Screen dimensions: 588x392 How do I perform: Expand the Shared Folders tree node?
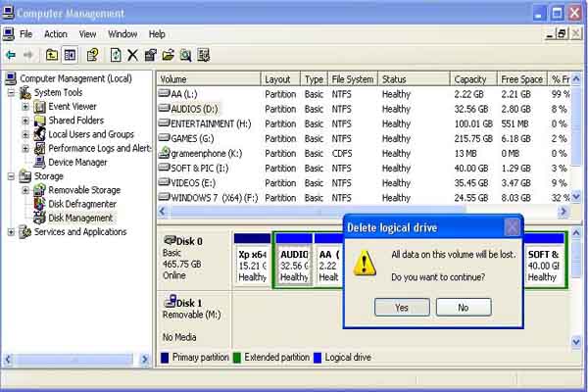[x=26, y=121]
